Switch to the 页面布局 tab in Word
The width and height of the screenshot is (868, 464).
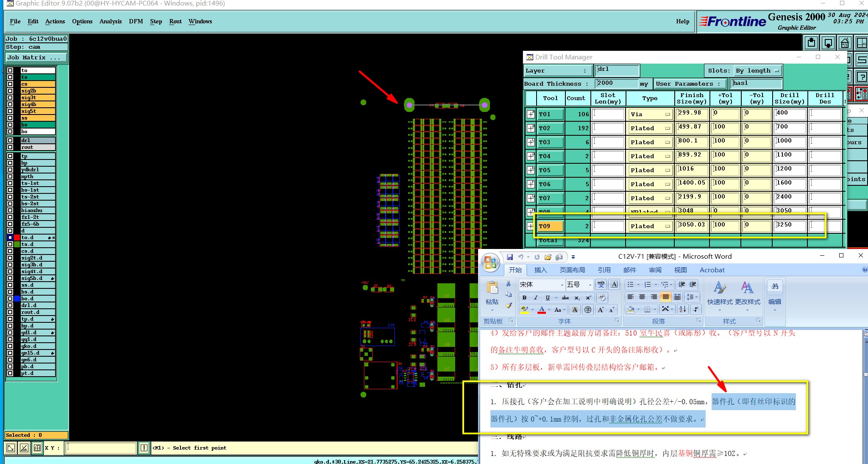click(x=572, y=270)
